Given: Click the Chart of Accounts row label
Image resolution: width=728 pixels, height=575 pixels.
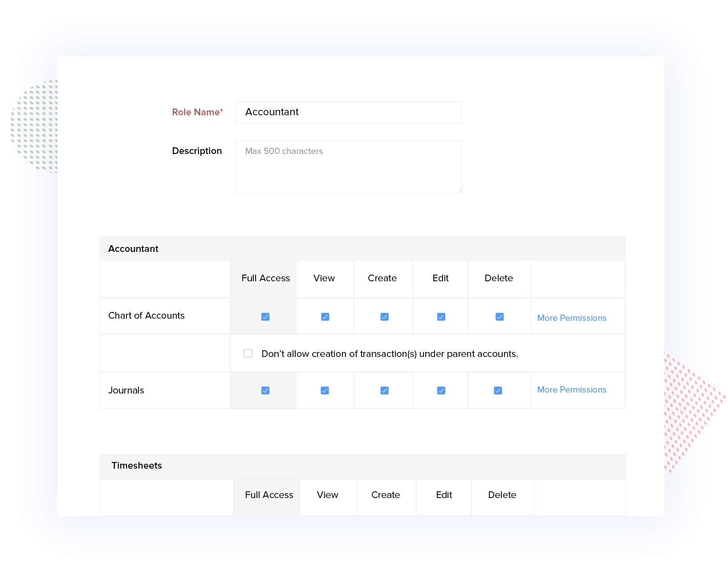Looking at the screenshot, I should [x=146, y=316].
